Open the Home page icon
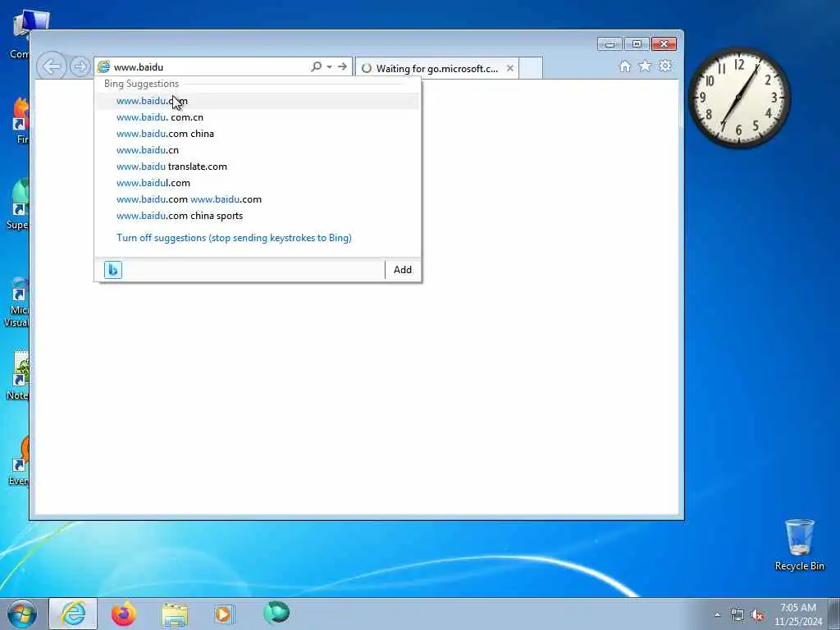Viewport: 840px width, 630px height. pyautogui.click(x=624, y=66)
